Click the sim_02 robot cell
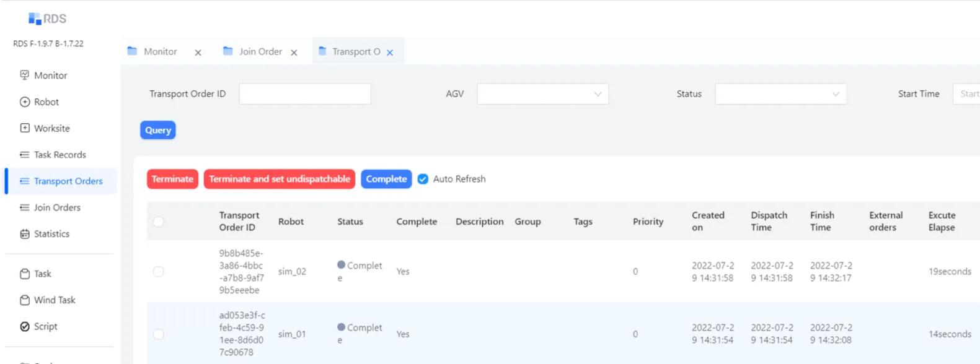Screen dimensions: 980x364 (292, 272)
